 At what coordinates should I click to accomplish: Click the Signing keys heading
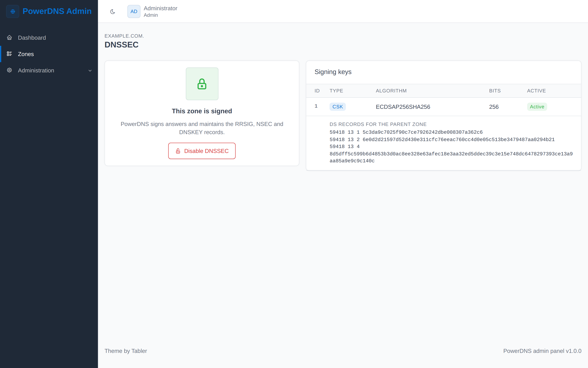[x=333, y=72]
